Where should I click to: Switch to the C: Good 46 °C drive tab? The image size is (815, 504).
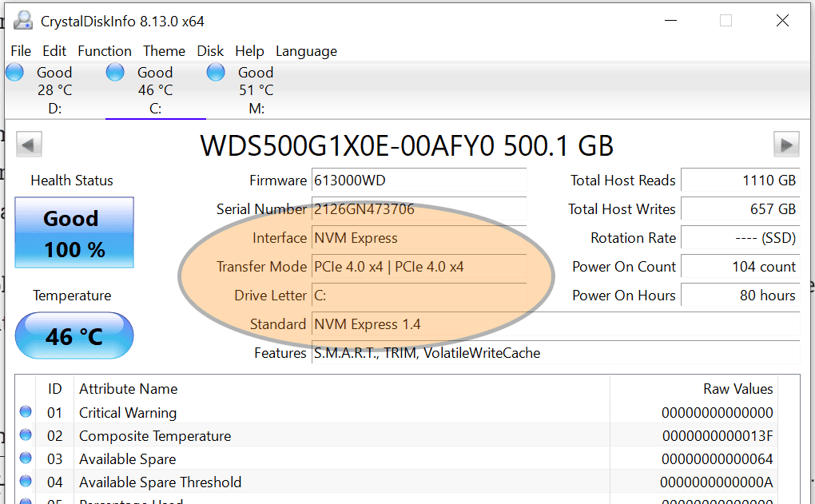[x=156, y=90]
